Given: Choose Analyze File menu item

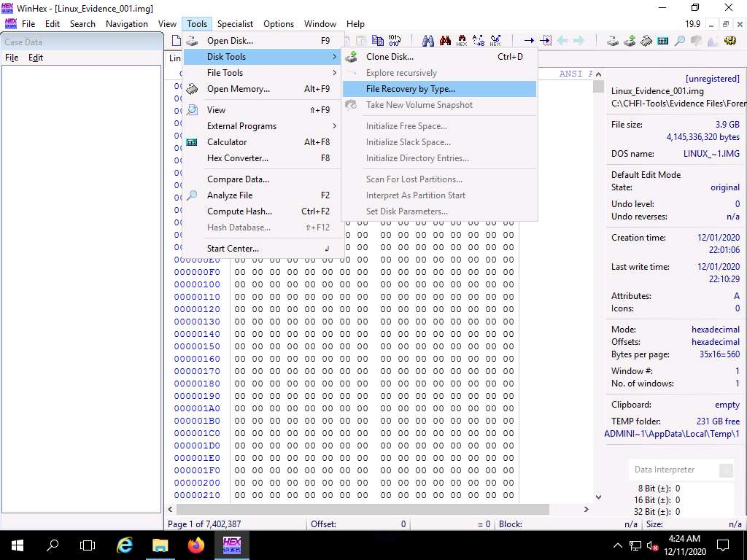Looking at the screenshot, I should [262, 195].
